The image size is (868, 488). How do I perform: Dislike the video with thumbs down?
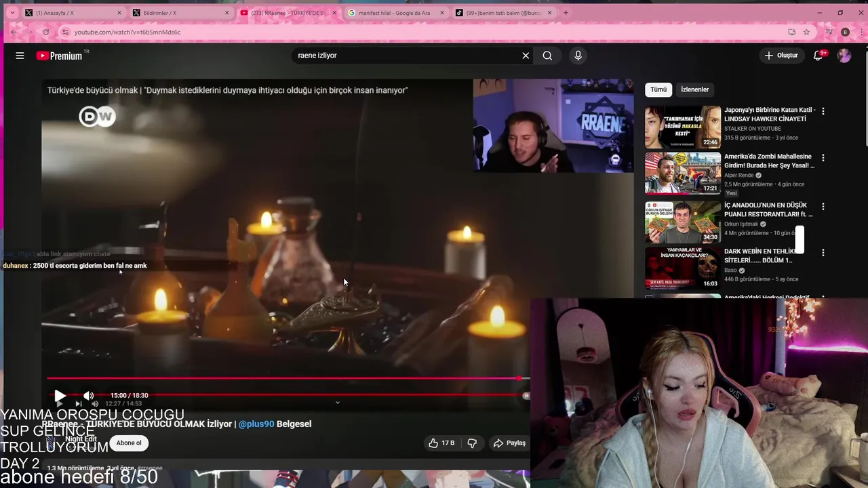click(x=472, y=443)
